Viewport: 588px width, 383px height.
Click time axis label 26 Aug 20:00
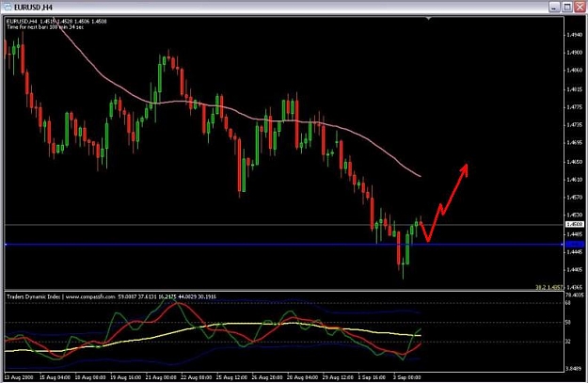[x=267, y=377]
